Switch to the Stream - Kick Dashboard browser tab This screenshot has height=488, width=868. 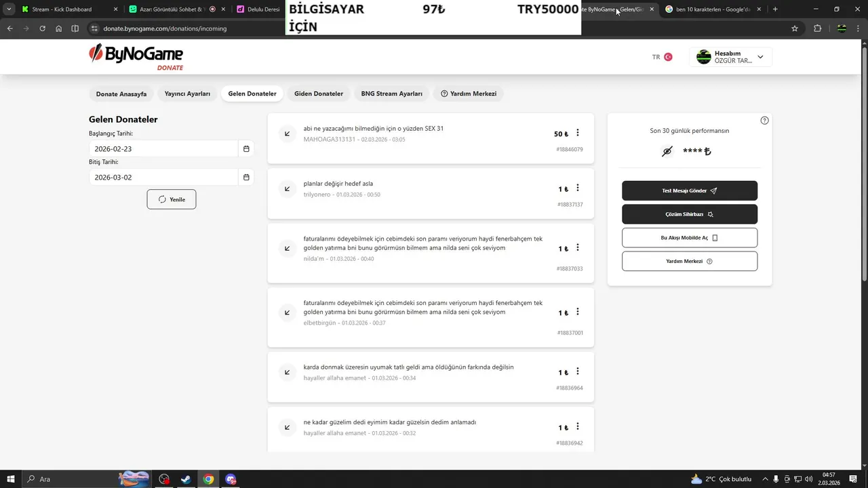pyautogui.click(x=69, y=9)
